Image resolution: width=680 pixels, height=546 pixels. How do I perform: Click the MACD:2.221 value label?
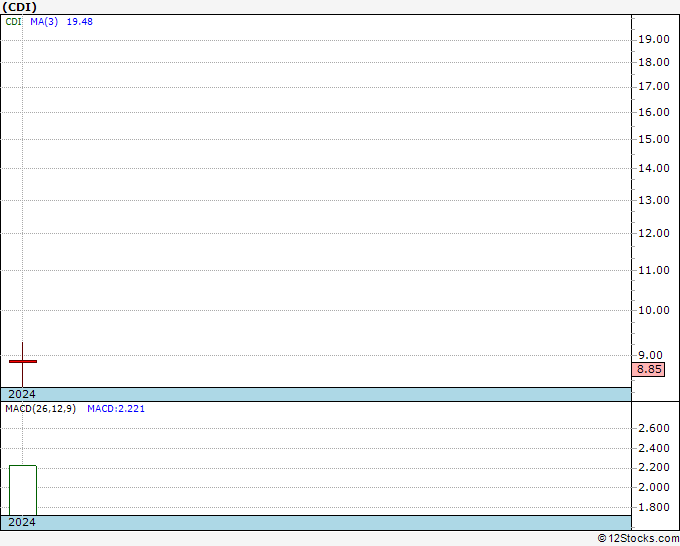point(116,409)
